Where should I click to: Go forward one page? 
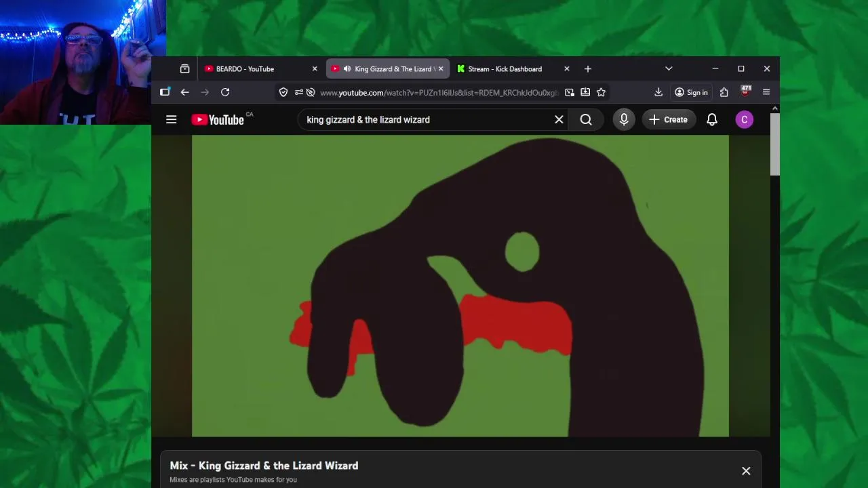205,92
